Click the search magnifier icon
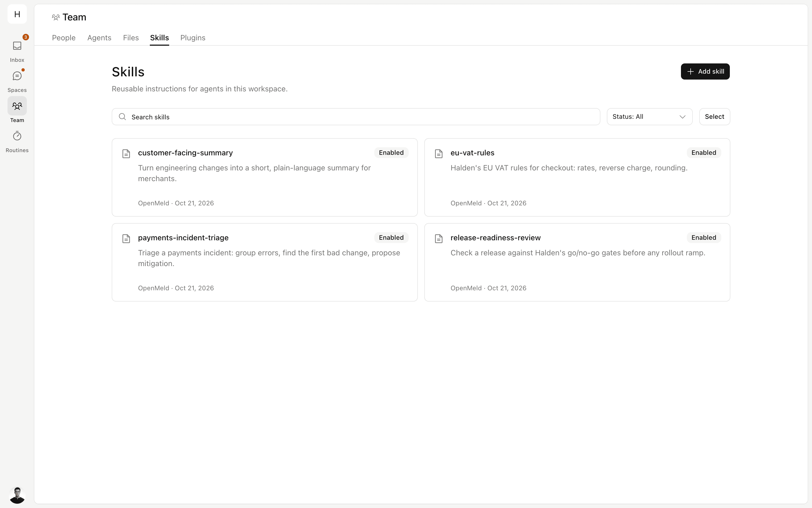Screen dimensions: 812x508 (x=122, y=117)
